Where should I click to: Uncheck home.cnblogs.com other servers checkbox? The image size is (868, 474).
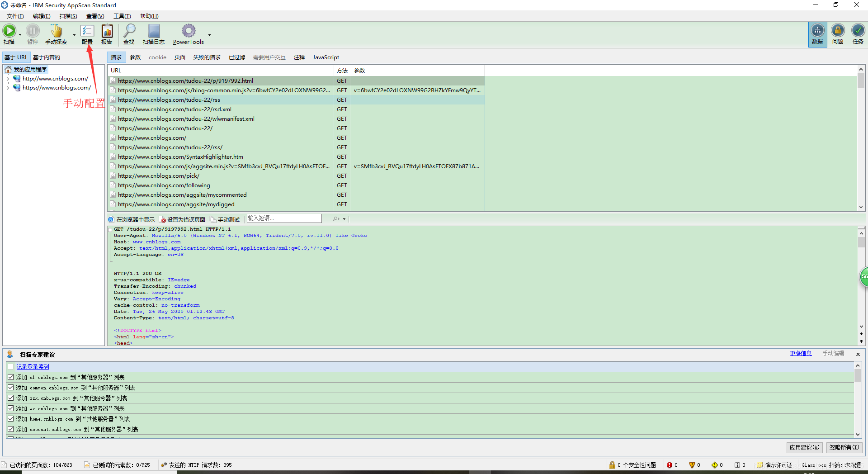[11, 418]
